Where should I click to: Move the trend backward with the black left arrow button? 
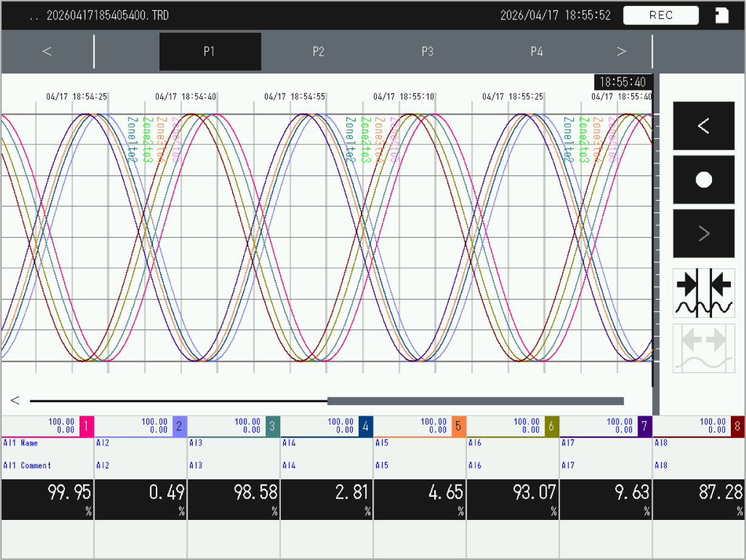click(704, 126)
